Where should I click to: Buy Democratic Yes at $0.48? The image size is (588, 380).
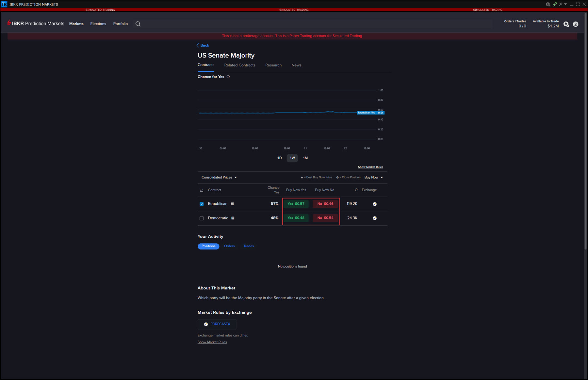(x=296, y=218)
